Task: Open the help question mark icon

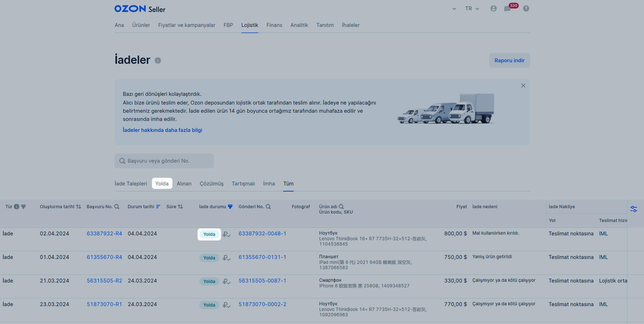Action: pos(526,8)
